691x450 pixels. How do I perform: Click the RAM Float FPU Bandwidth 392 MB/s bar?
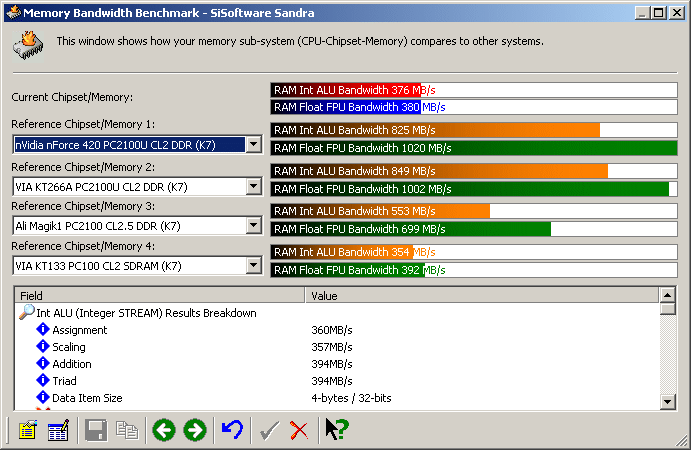click(474, 270)
